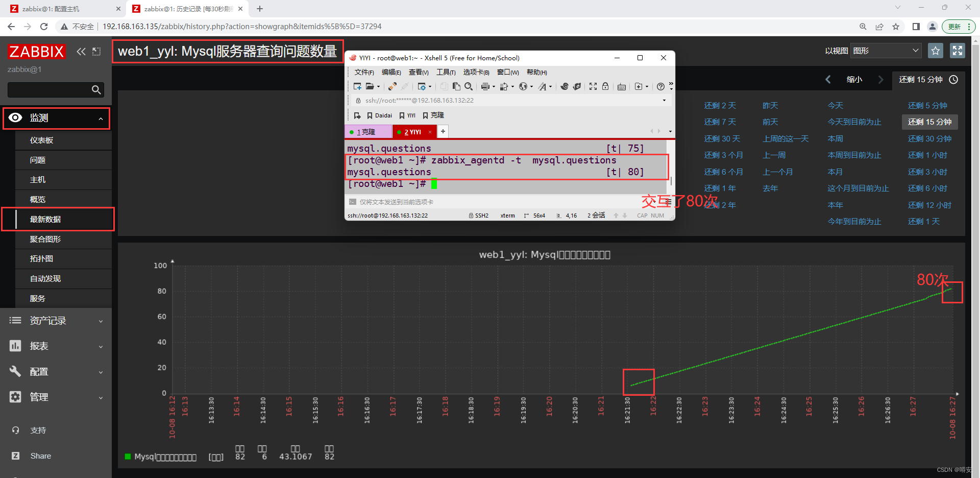The height and width of the screenshot is (478, 980).
Task: Click the hide sidebar square icon next to Zabbix logo
Action: [x=96, y=52]
